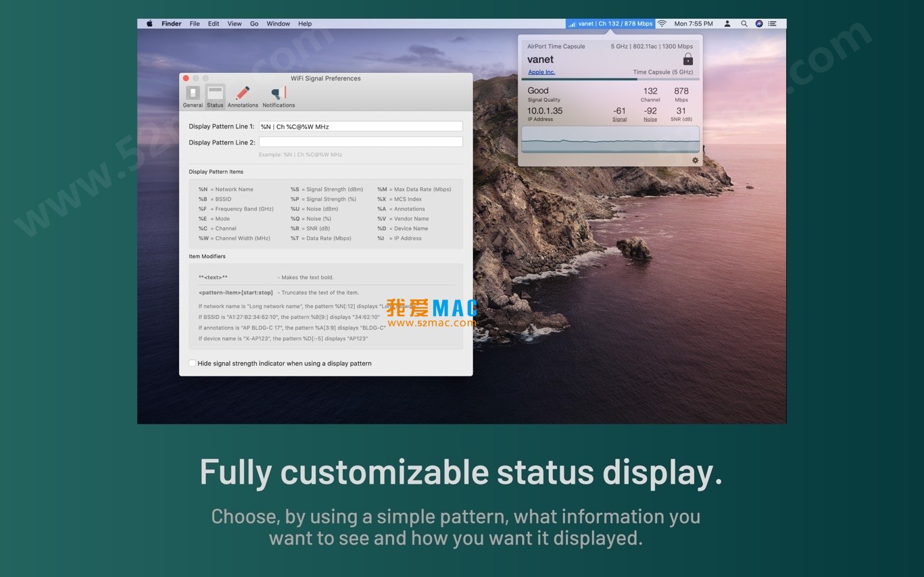Viewport: 924px width, 577px height.
Task: Click the lock icon next to vanet
Action: (x=687, y=59)
